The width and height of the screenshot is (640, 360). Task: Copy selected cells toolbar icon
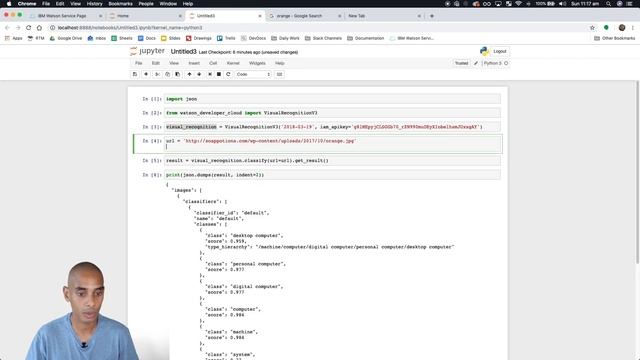167,74
